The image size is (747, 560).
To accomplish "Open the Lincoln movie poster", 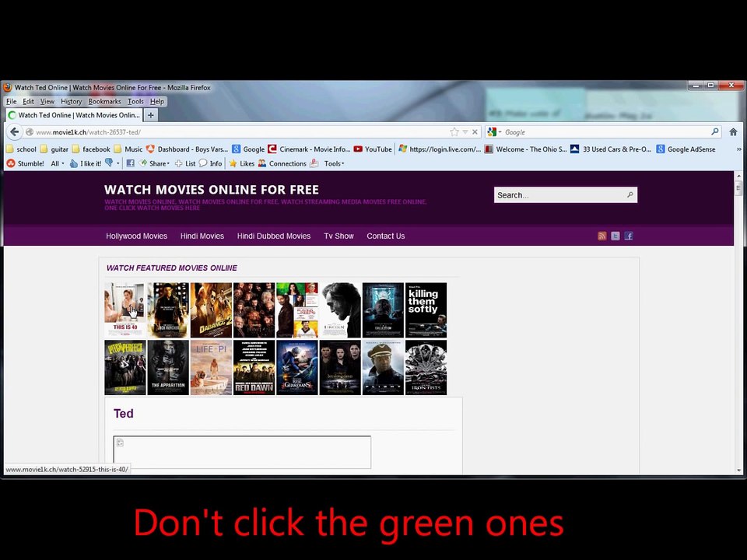I will [x=340, y=310].
